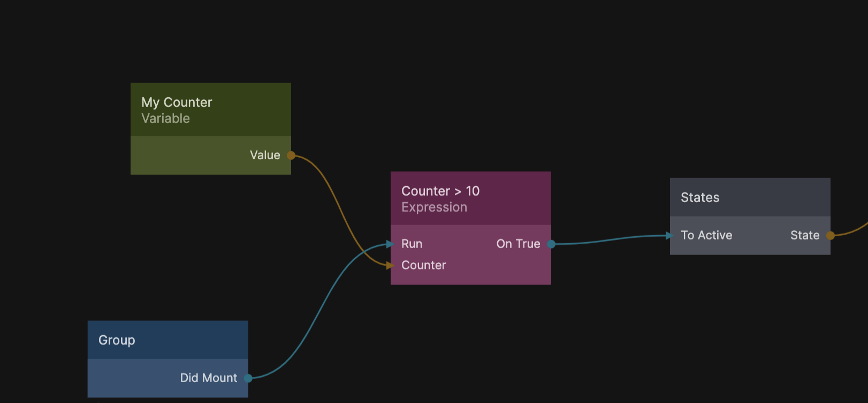This screenshot has height=403, width=868.
Task: Click the State output label on States node
Action: (804, 236)
